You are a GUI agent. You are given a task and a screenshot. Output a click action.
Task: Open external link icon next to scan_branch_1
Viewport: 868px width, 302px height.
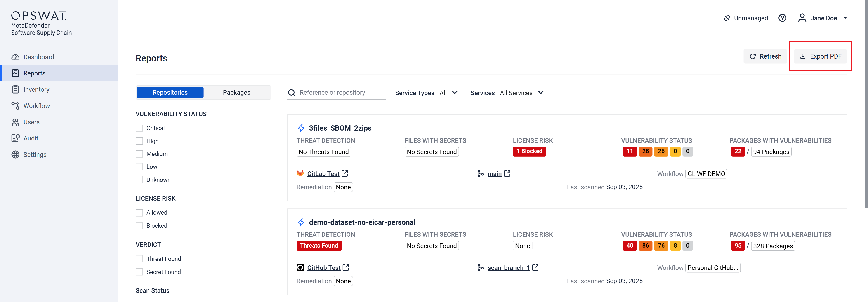pos(535,268)
